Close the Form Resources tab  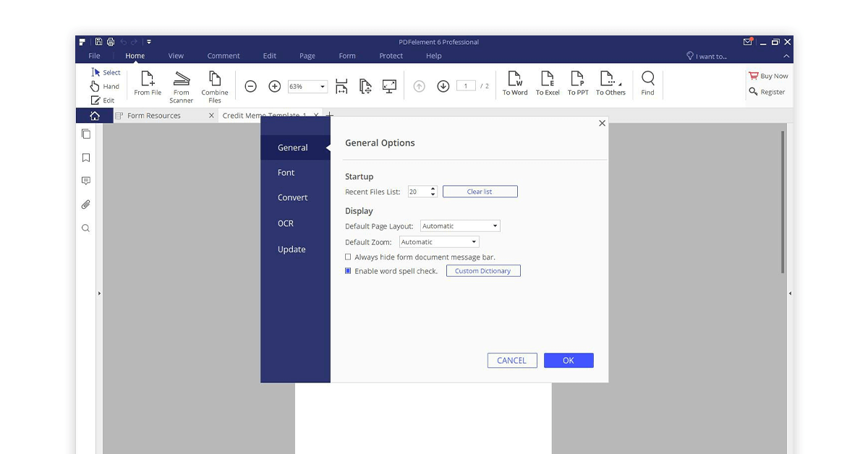pyautogui.click(x=211, y=116)
